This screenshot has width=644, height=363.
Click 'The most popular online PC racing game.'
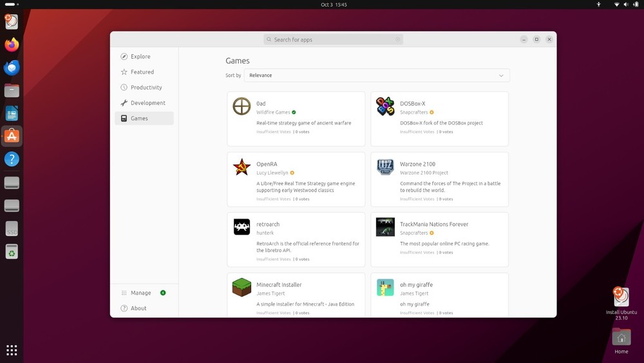pos(444,244)
